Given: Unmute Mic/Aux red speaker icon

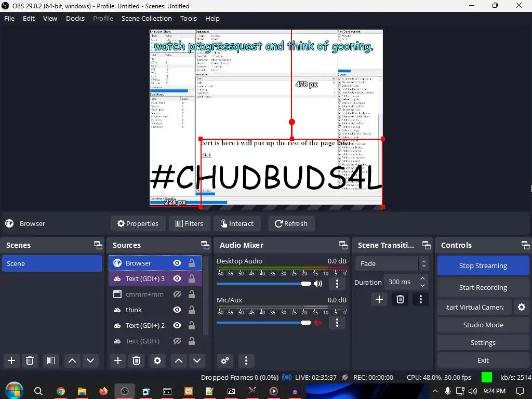Looking at the screenshot, I should [318, 323].
